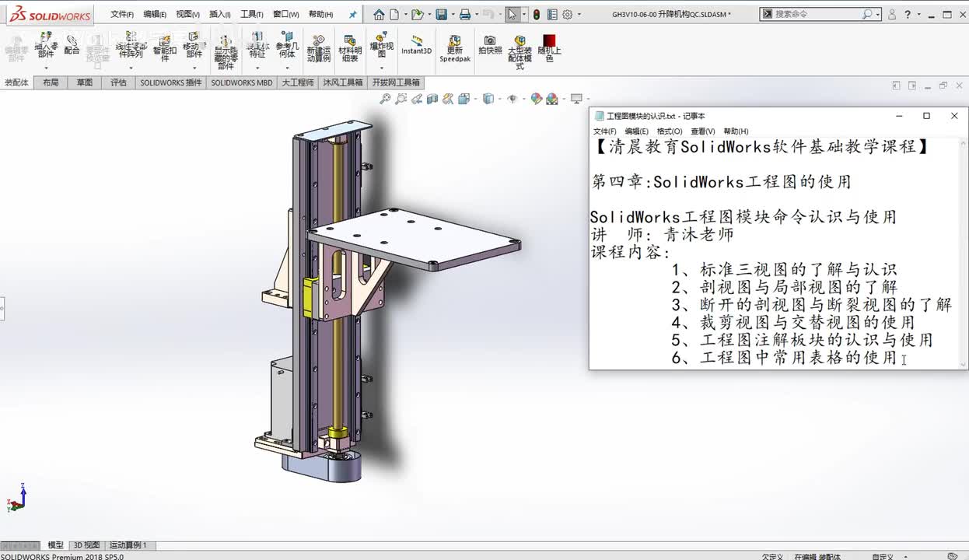Click Show Hidden Components (显示隐藏的零部件)
969x560 pixels.
coord(226,53)
